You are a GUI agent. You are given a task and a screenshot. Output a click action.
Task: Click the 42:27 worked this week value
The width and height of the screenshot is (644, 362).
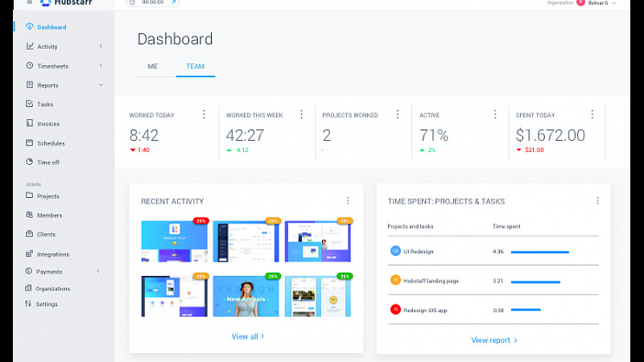pyautogui.click(x=246, y=135)
